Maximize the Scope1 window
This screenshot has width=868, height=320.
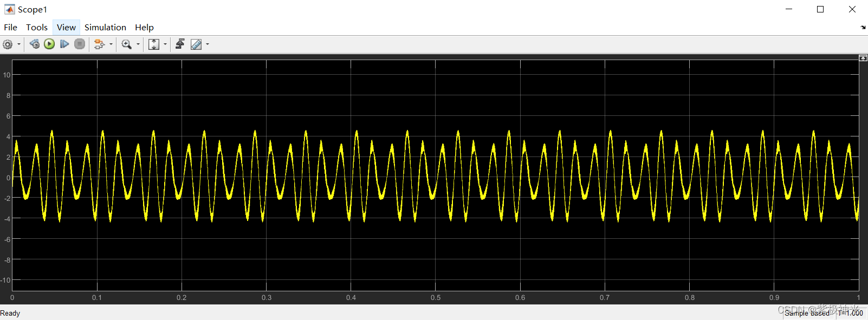[x=820, y=9]
